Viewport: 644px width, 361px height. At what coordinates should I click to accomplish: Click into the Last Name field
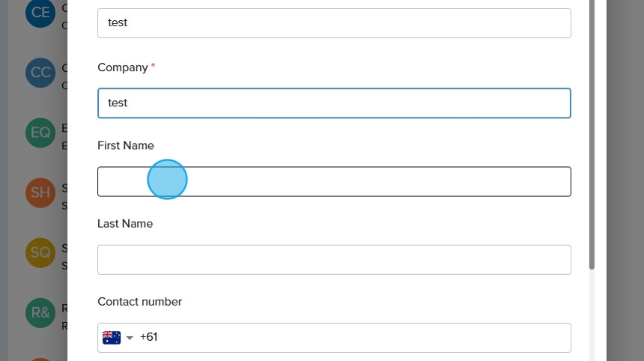[334, 260]
